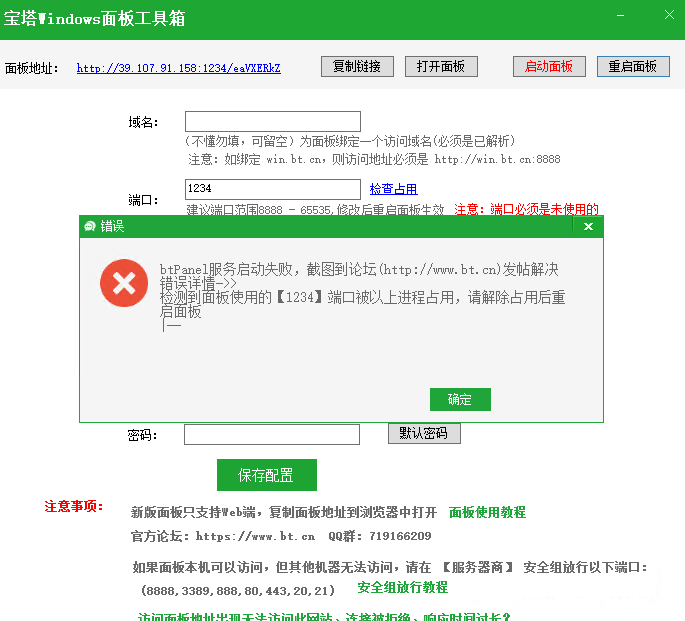
Task: Click the QQ群: 719166209 text
Action: (x=380, y=536)
